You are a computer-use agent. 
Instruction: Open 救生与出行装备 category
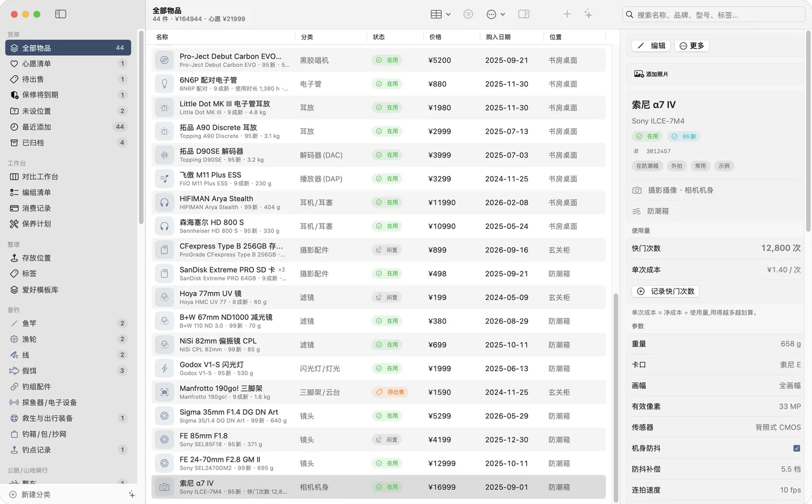point(68,418)
